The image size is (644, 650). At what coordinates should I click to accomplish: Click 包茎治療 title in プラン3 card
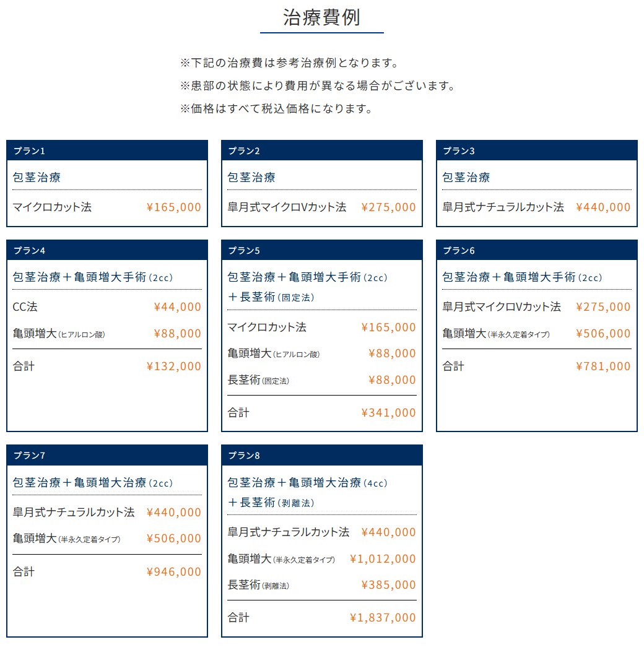(466, 178)
